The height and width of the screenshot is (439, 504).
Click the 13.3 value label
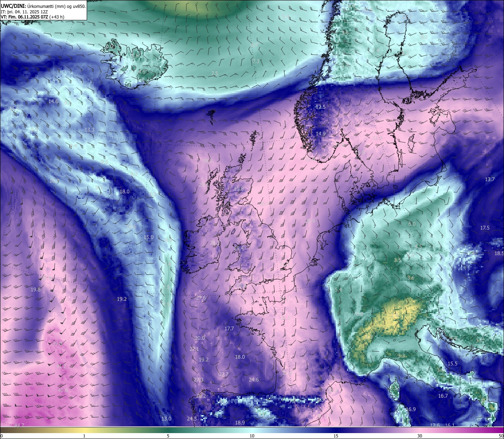point(89,130)
